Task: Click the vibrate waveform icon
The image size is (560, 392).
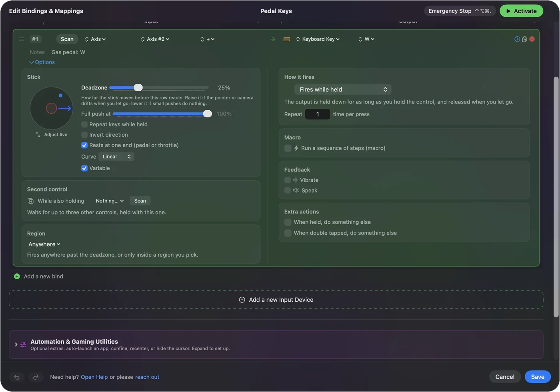Action: click(x=296, y=180)
